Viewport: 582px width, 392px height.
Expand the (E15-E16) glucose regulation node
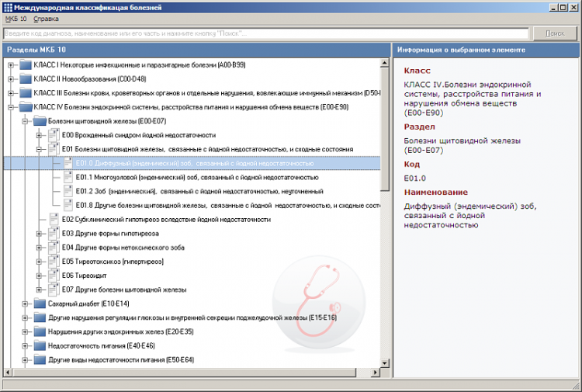[25, 318]
